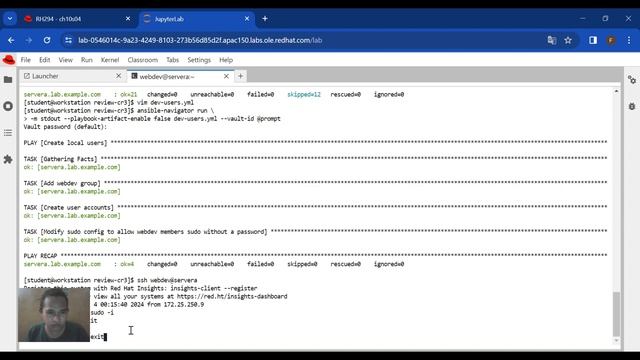
Task: Click 'Vault password (default):' text
Action: point(65,127)
